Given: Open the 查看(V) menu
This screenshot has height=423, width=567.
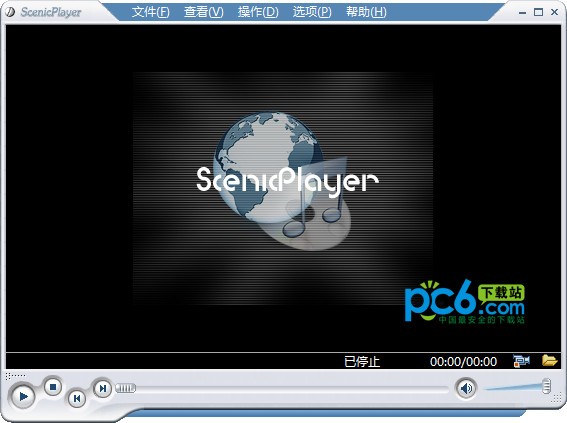Looking at the screenshot, I should coord(204,12).
